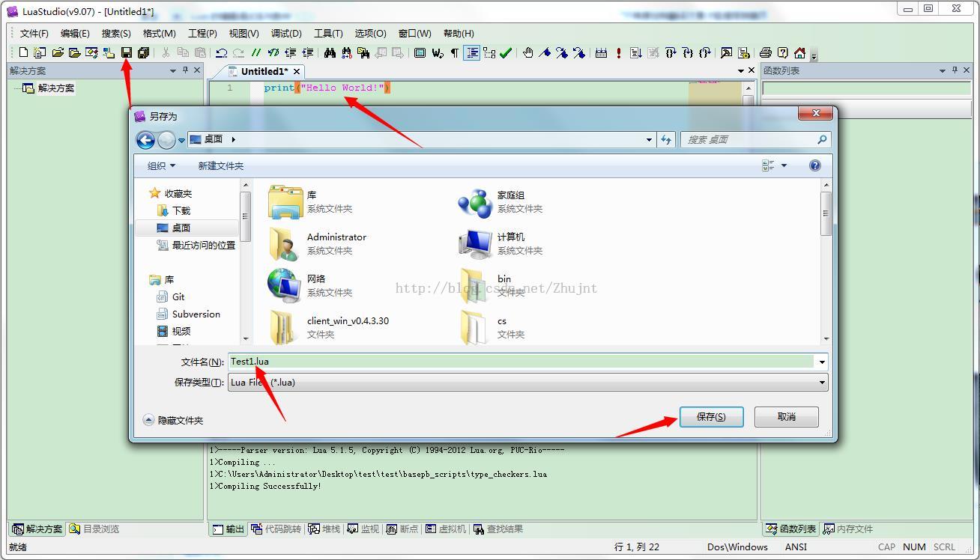
Task: Open the 组织 dropdown menu
Action: coord(161,165)
